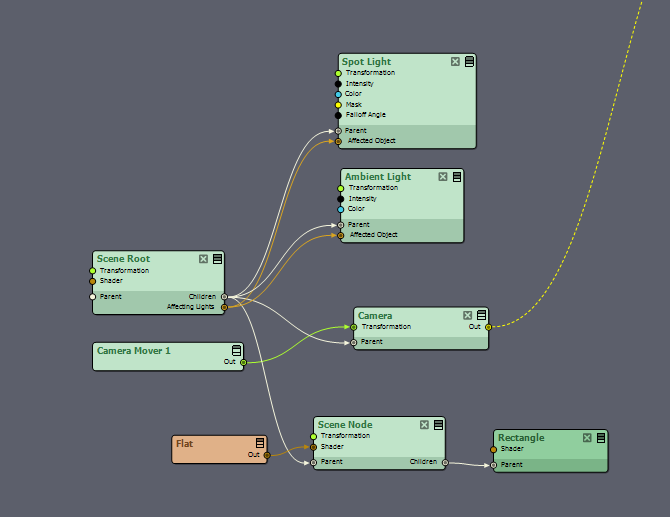
Task: Click Scene Root Shader pin
Action: [x=93, y=281]
